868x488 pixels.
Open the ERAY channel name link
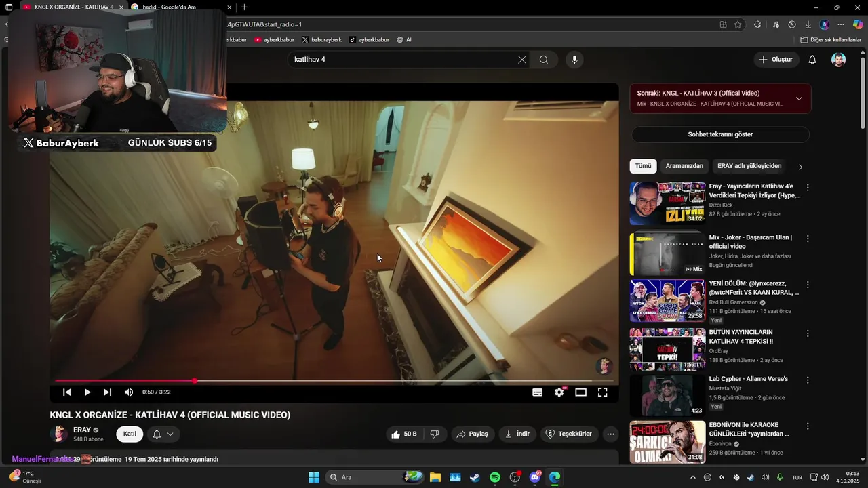coord(82,430)
